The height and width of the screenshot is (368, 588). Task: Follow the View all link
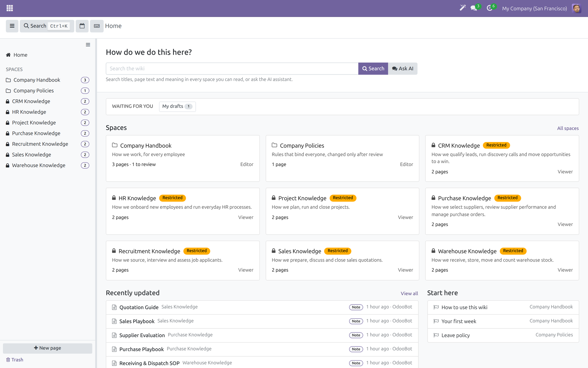pyautogui.click(x=409, y=293)
